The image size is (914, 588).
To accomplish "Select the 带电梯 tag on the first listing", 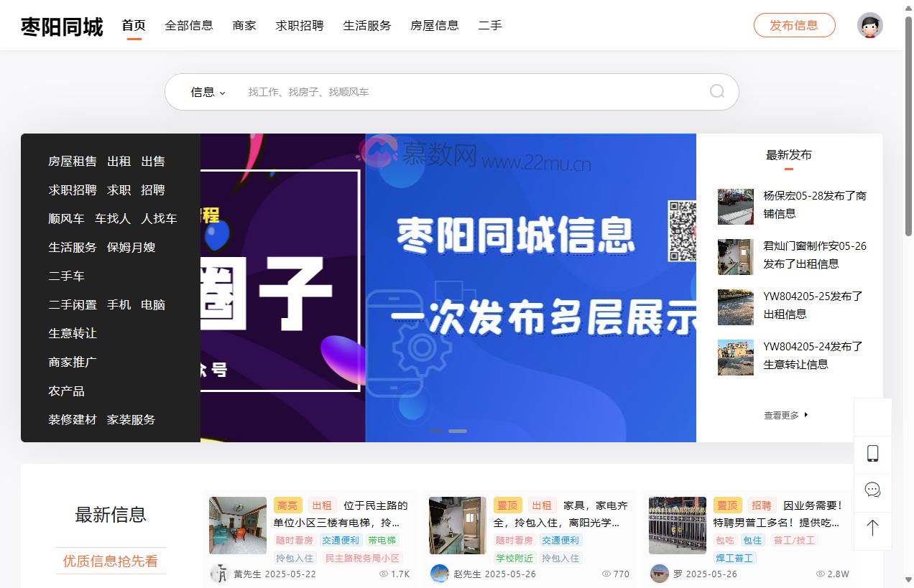I will click(382, 540).
